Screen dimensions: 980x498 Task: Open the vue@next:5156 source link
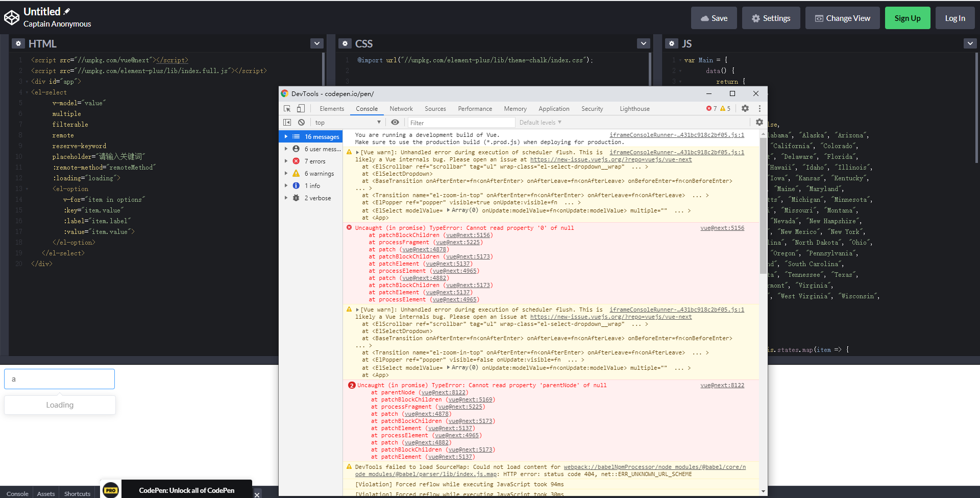coord(722,228)
